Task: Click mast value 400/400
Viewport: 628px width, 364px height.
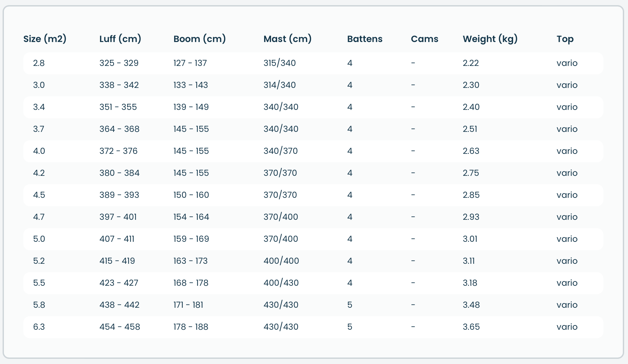Action: [x=281, y=261]
